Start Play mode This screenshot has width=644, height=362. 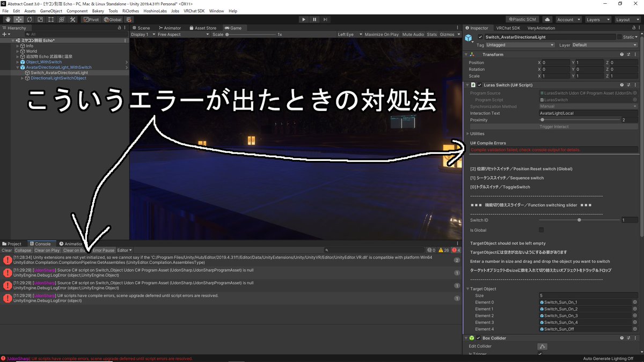[x=304, y=19]
